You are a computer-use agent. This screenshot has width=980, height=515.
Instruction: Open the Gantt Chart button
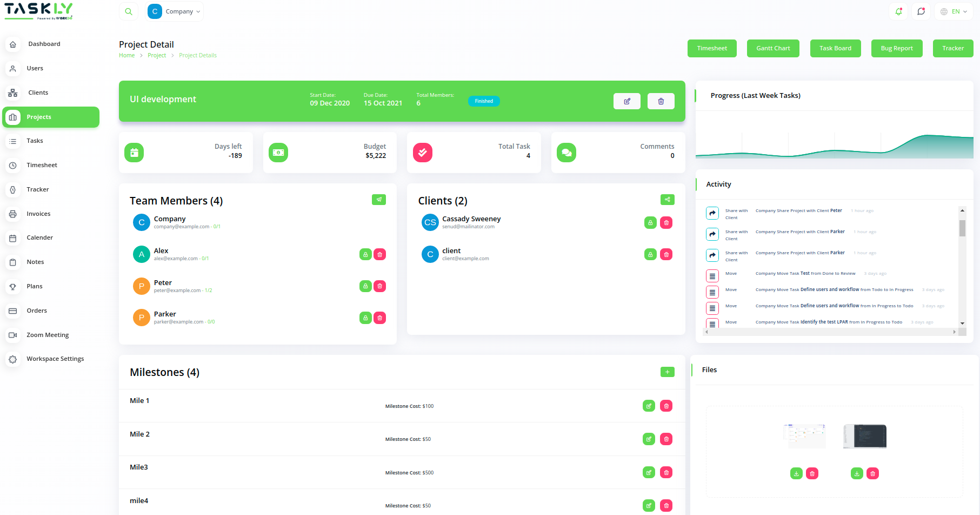772,48
